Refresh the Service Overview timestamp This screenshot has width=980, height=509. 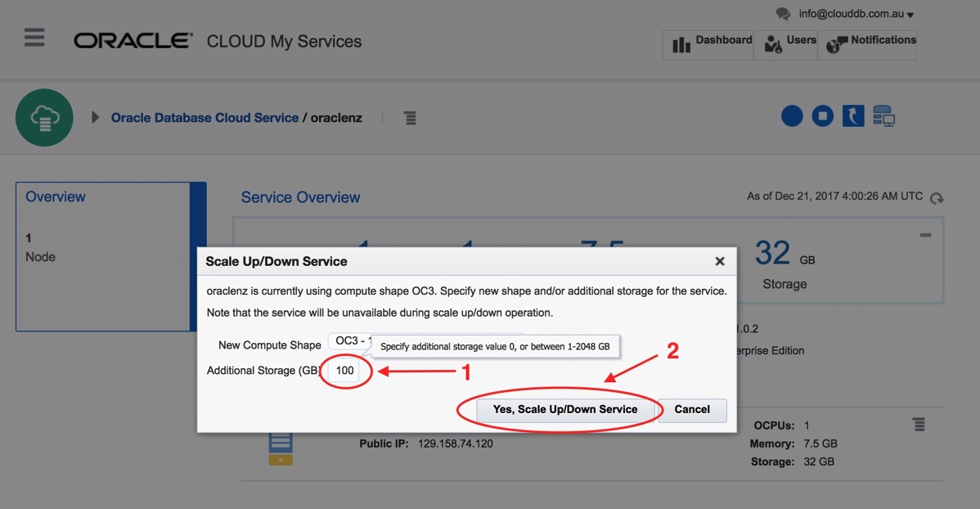point(937,198)
